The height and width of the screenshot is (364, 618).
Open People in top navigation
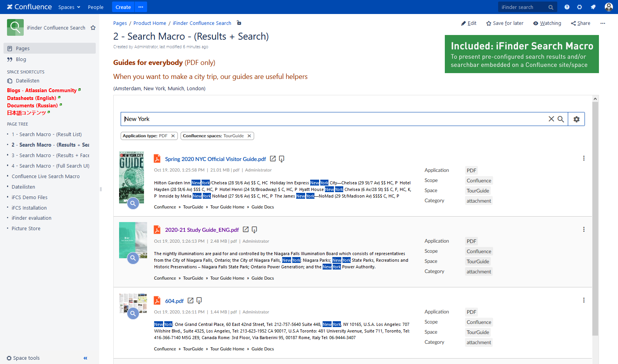(95, 7)
